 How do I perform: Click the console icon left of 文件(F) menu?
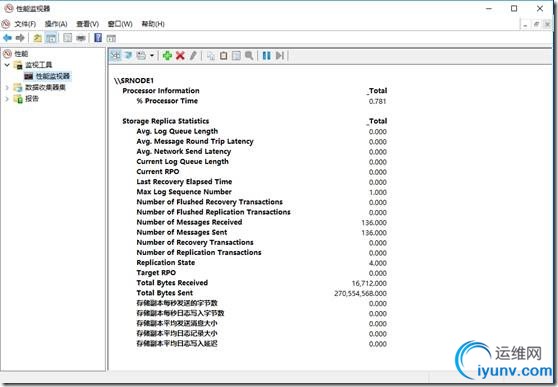tap(6, 24)
